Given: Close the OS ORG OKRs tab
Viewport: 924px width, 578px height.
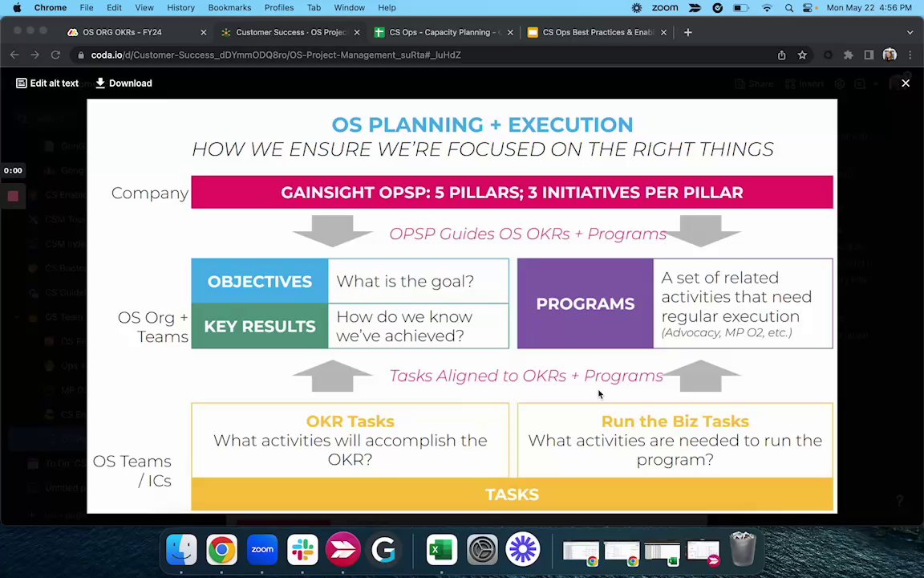Looking at the screenshot, I should click(x=203, y=32).
